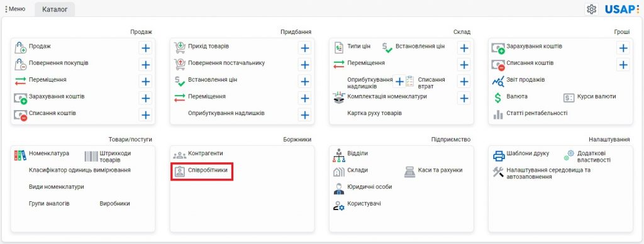Screen dimensions: 644x244
Task: Open Звіт продажів chart icon
Action: (x=498, y=81)
